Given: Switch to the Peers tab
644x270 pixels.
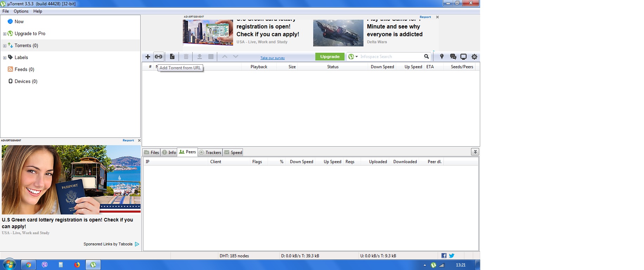Looking at the screenshot, I should click(x=187, y=152).
